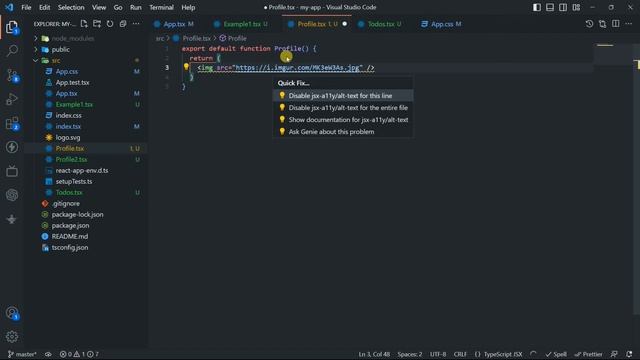Disable jsx-a11y/alt-text for the entire file
Viewport: 640px width, 360px height.
tap(343, 108)
